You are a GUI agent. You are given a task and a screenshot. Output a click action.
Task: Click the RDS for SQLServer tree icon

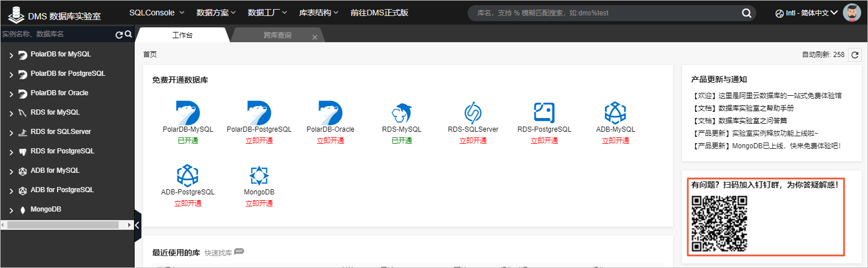pyautogui.click(x=23, y=132)
